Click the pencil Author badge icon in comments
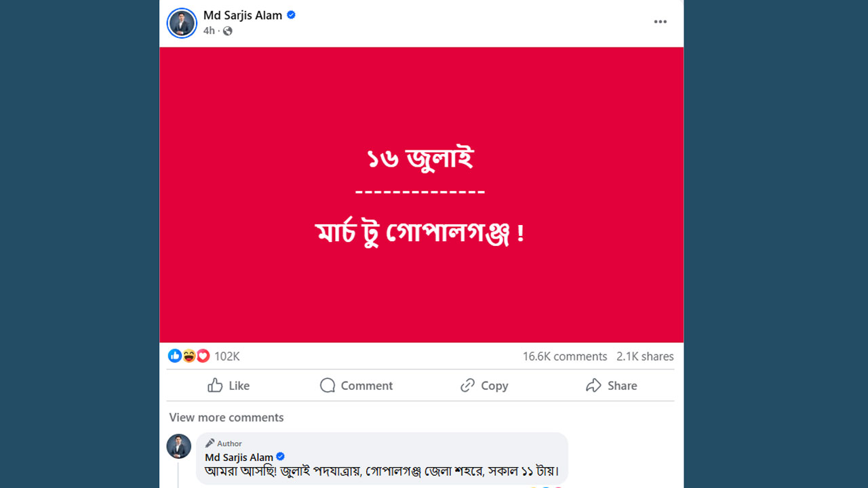Screen dimensions: 868x488 pos(212,443)
